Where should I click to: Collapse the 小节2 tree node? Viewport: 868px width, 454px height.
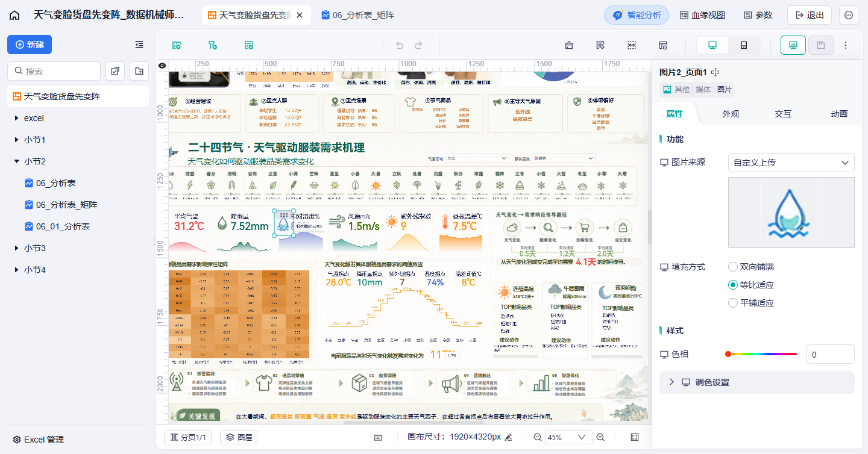(16, 161)
